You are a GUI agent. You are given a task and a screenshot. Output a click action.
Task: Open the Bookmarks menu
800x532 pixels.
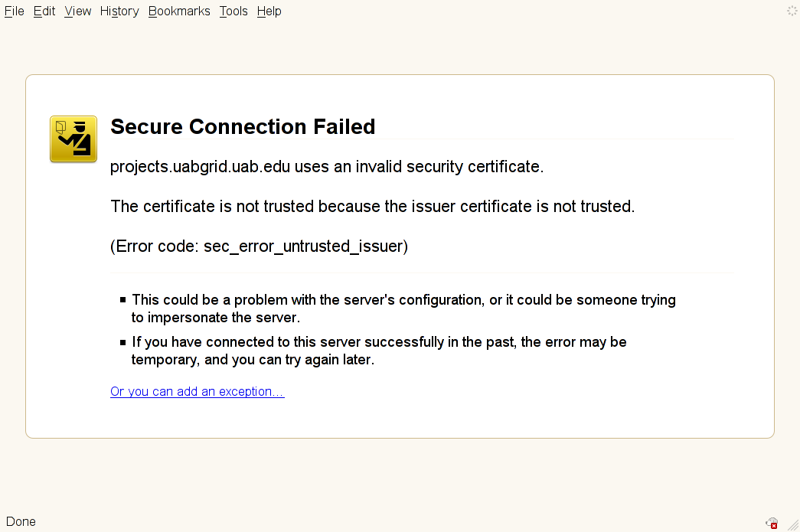[x=179, y=11]
